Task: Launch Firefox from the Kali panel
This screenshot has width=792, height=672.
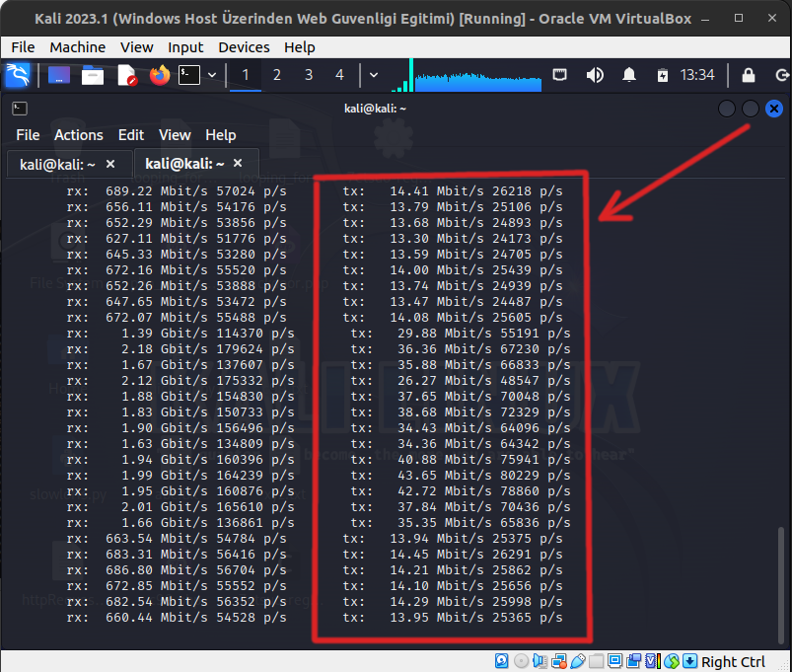Action: 159,75
